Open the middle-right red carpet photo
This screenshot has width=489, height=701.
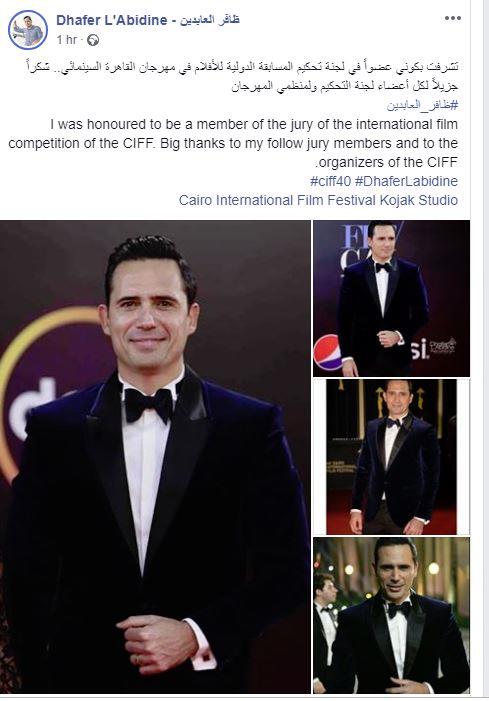coord(391,456)
